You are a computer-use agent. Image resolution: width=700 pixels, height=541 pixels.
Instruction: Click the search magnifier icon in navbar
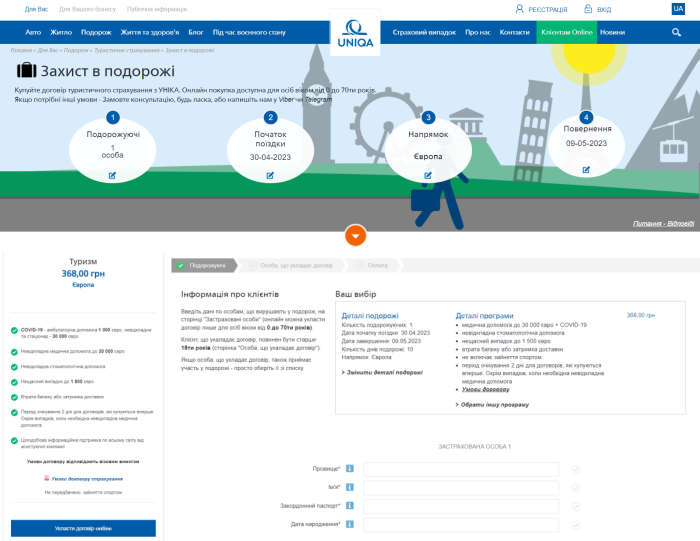point(679,32)
